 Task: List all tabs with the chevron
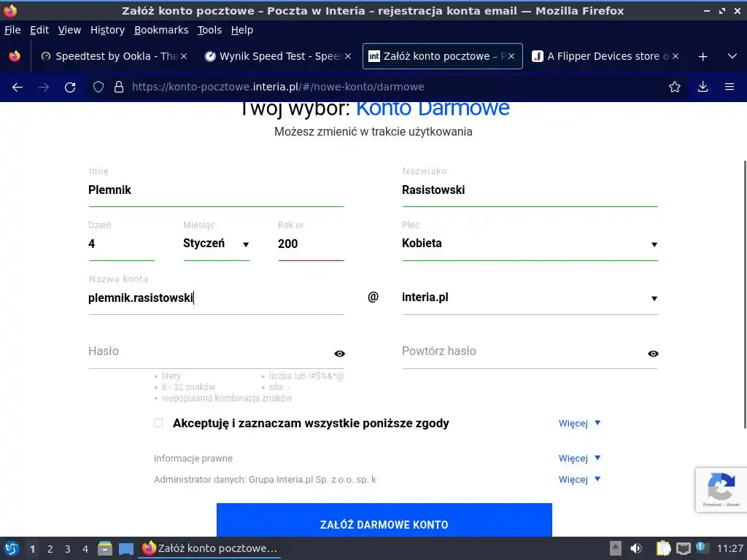point(732,56)
